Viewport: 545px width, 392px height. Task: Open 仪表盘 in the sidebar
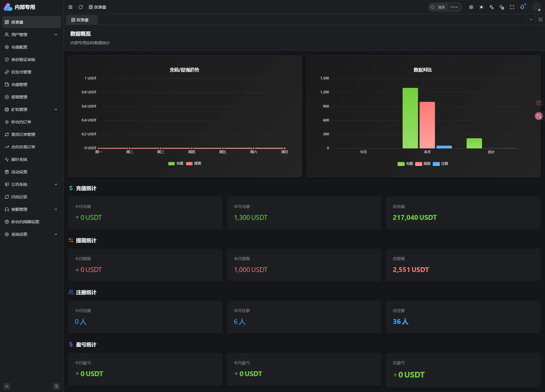coord(32,22)
